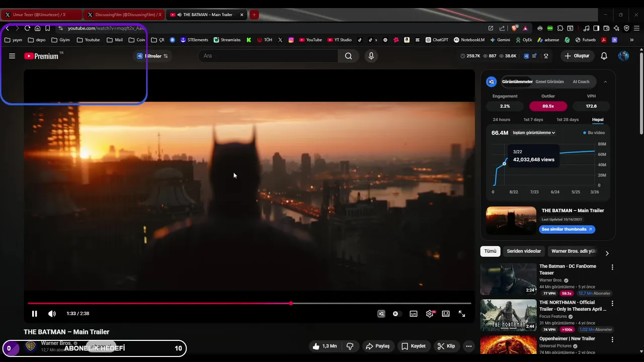Pause the video playback
Screen dimensions: 644x362
click(x=34, y=314)
